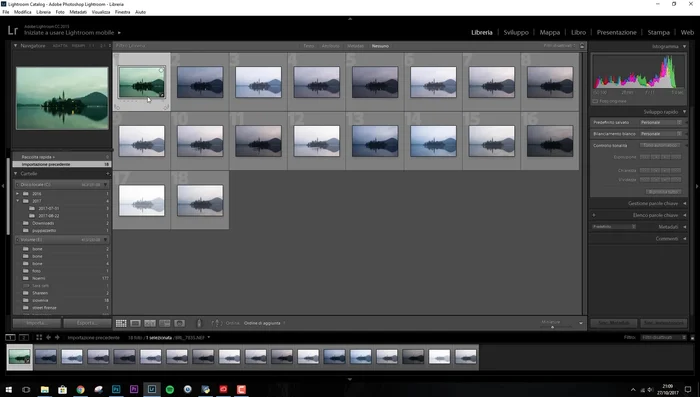
Task: Open People view in the toolbar
Action: [179, 323]
